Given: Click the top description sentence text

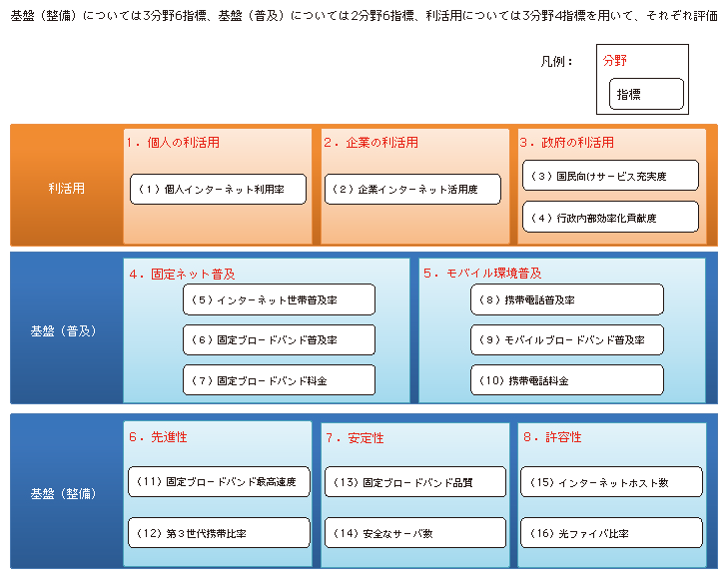Looking at the screenshot, I should click(364, 16).
